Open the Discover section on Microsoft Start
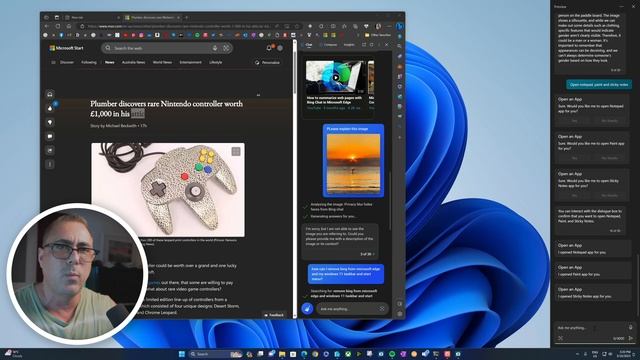The image size is (640, 360). (67, 62)
